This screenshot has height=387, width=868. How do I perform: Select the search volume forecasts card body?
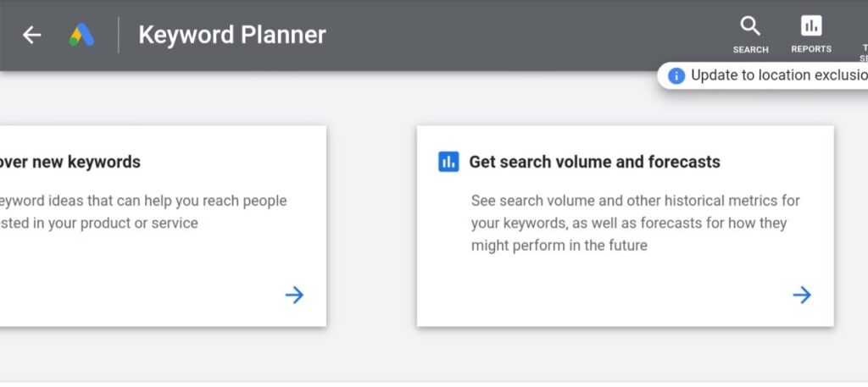coord(625,226)
